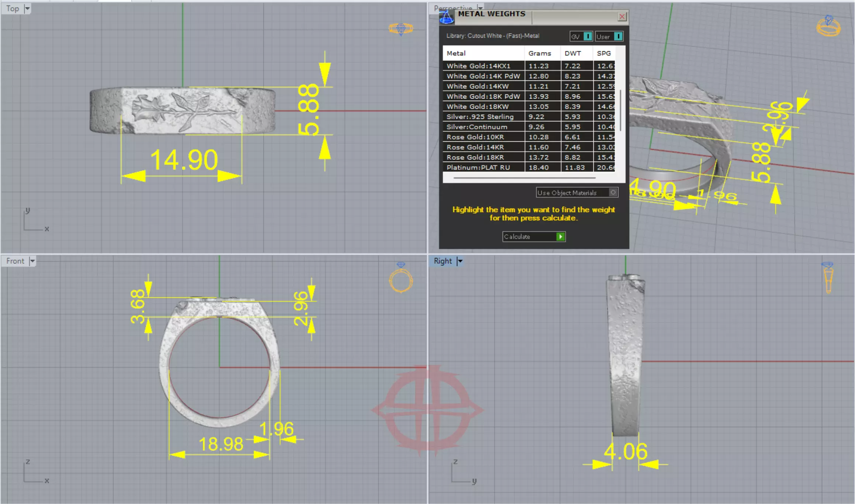Click the Library: Cutout White label
855x504 pixels.
tap(493, 36)
